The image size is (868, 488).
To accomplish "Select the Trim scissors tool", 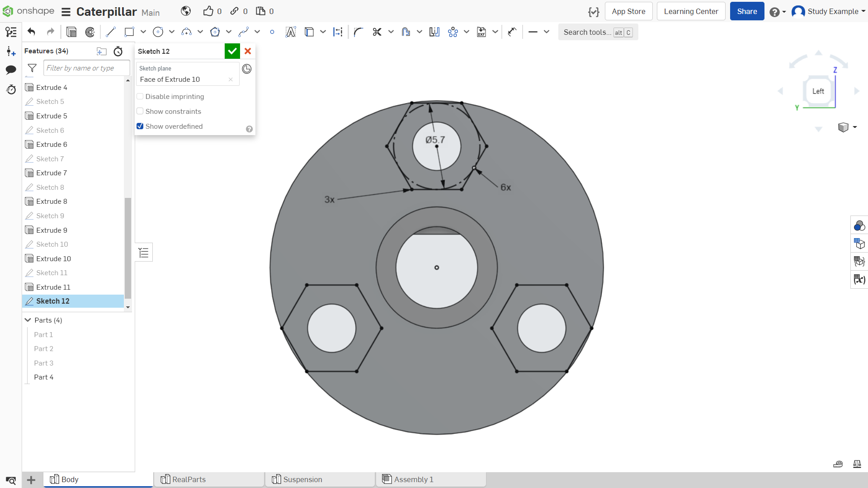I will click(377, 32).
